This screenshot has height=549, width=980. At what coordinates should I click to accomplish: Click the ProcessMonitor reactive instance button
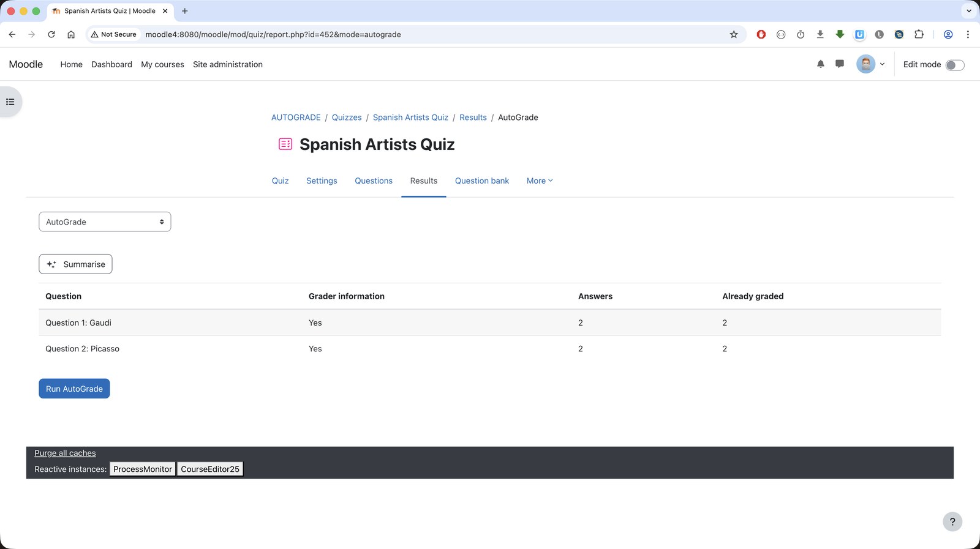point(143,469)
